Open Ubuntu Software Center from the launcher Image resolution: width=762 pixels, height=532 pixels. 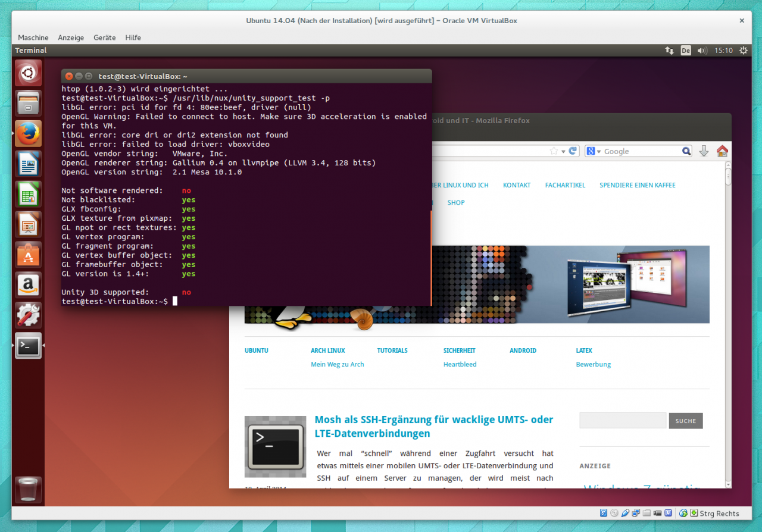click(28, 255)
